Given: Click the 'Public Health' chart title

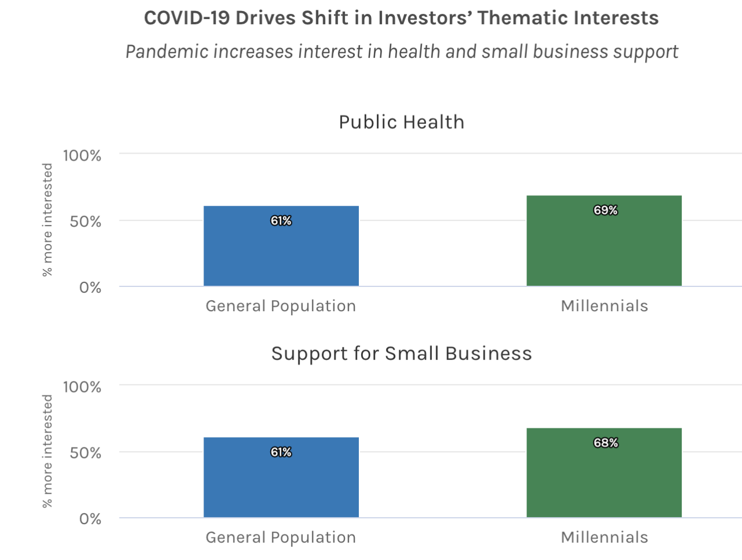Looking at the screenshot, I should click(402, 122).
